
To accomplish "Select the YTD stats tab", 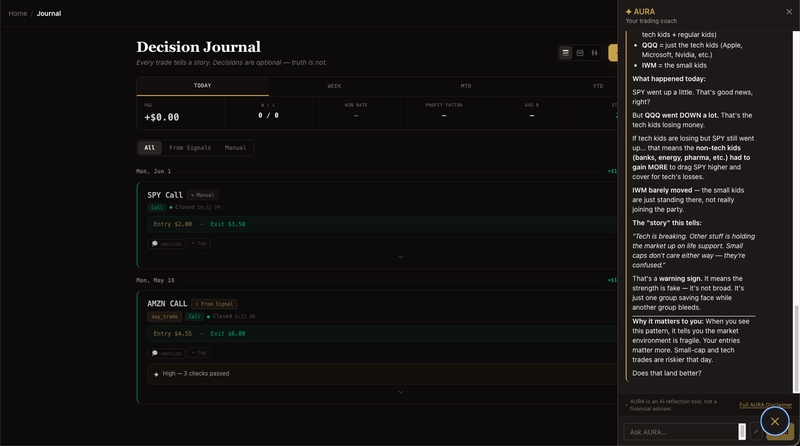I will point(597,86).
